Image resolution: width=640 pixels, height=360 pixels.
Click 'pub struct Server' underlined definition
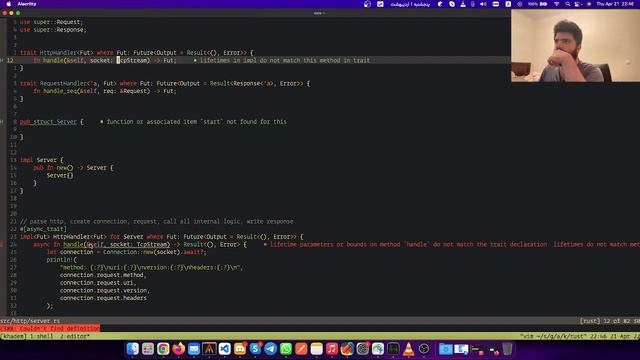tap(48, 122)
